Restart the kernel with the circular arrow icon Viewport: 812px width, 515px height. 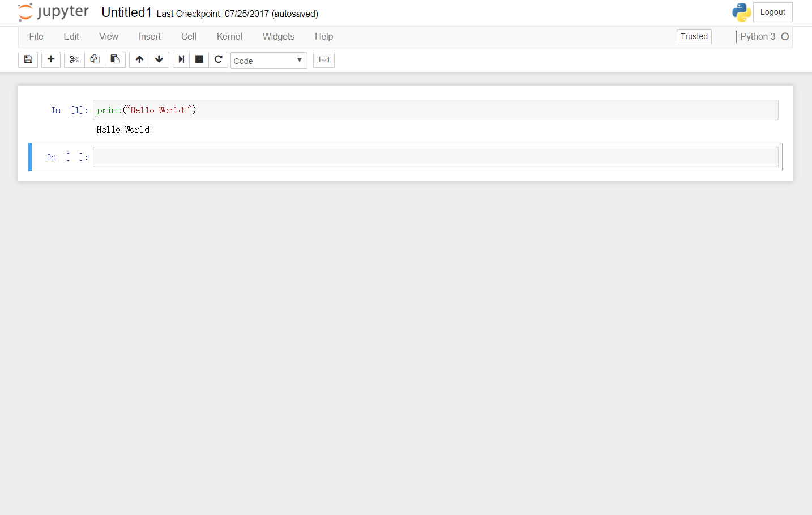pyautogui.click(x=218, y=59)
